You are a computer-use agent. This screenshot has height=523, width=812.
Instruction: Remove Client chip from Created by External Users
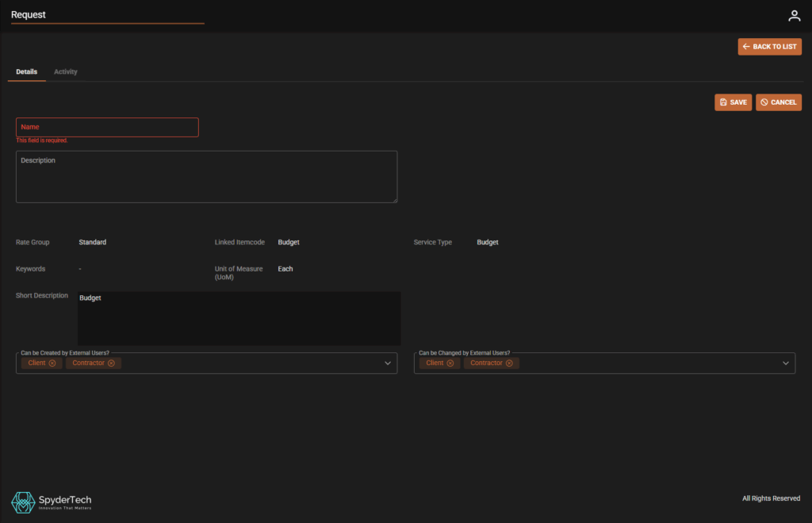(52, 363)
